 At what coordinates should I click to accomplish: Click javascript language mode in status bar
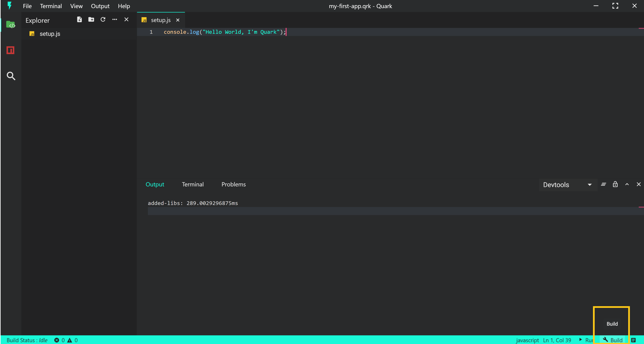(x=527, y=340)
